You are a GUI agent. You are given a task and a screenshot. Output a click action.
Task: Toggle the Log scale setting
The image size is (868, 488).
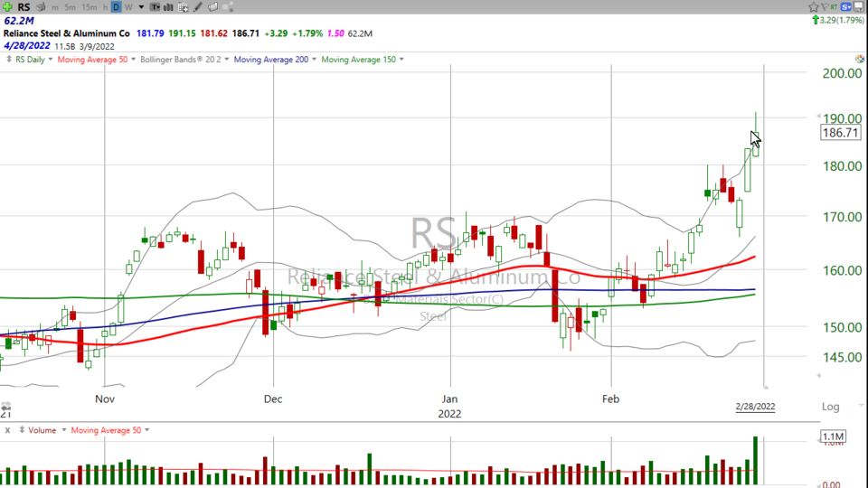[830, 407]
